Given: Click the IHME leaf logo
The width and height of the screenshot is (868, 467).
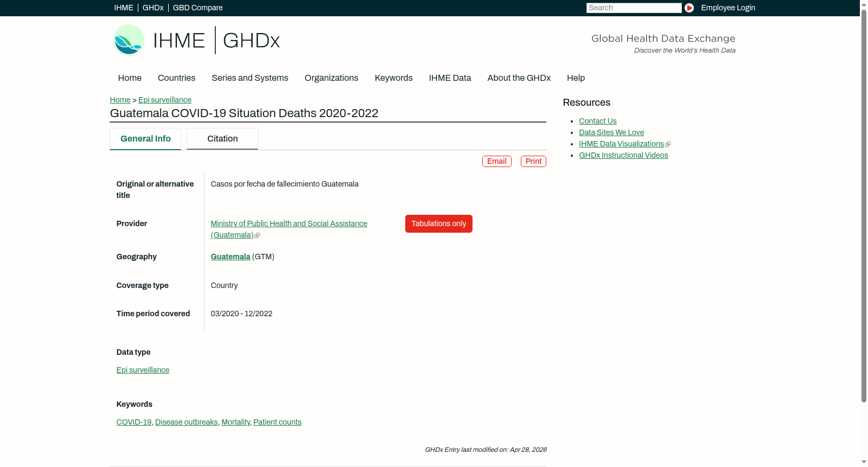Looking at the screenshot, I should [129, 40].
